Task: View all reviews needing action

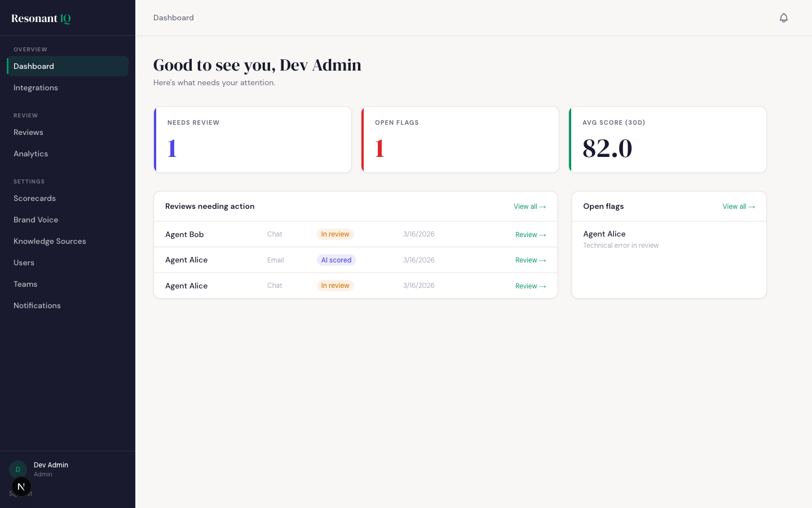Action: pos(529,207)
